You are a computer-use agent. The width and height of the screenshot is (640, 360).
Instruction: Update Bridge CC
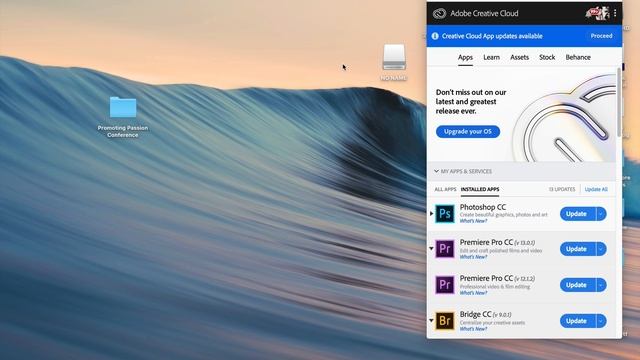pos(578,321)
